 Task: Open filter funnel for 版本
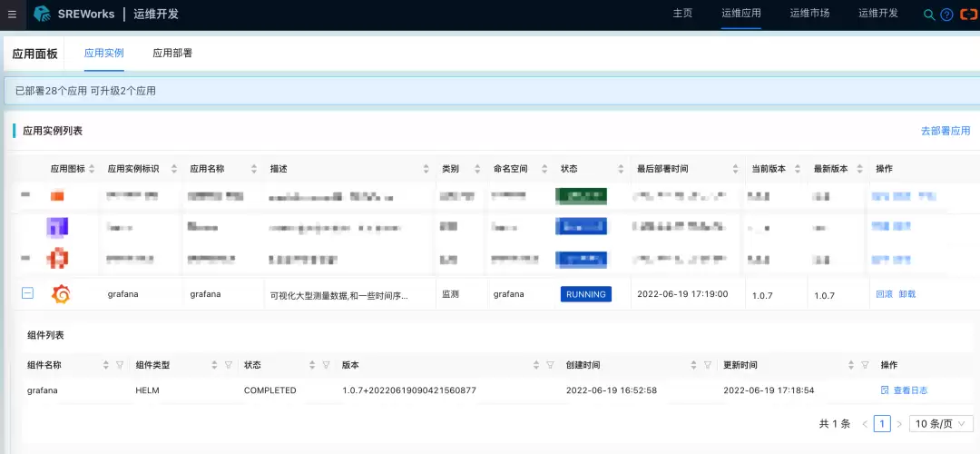(550, 365)
